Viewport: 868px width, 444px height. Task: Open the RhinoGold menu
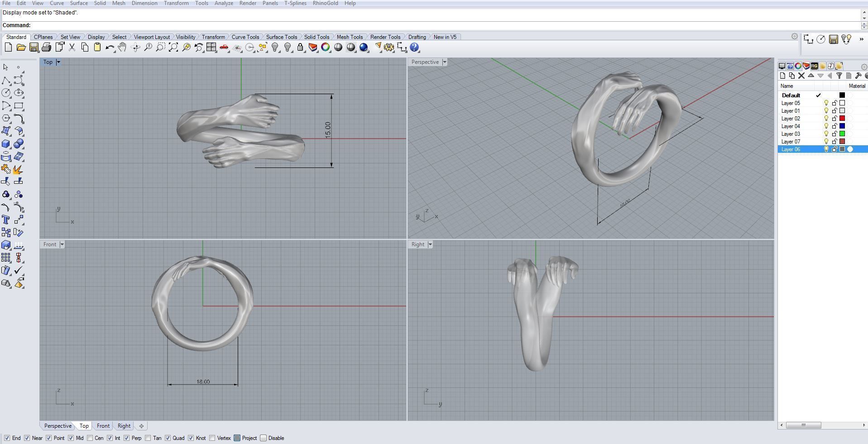coord(325,3)
